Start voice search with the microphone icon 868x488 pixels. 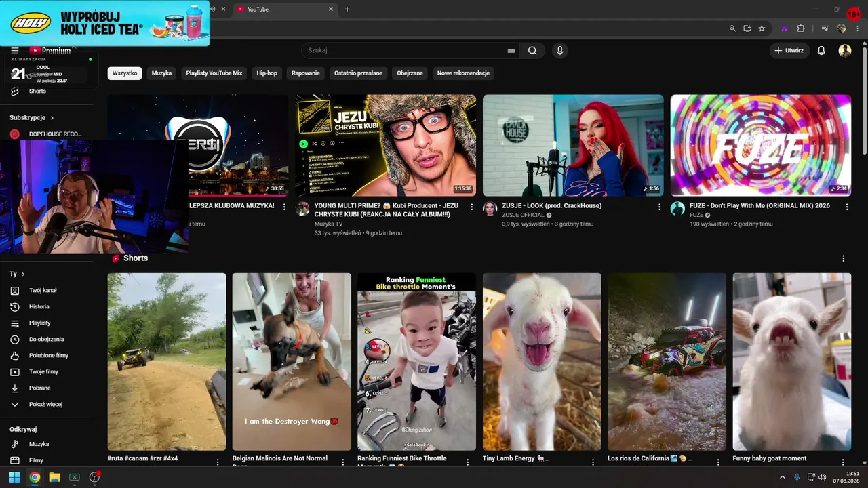coord(559,50)
